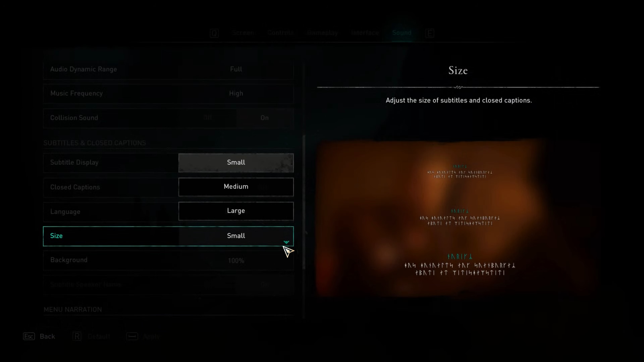Viewport: 644px width, 362px height.
Task: Select the Medium closed captions option
Action: tap(236, 186)
